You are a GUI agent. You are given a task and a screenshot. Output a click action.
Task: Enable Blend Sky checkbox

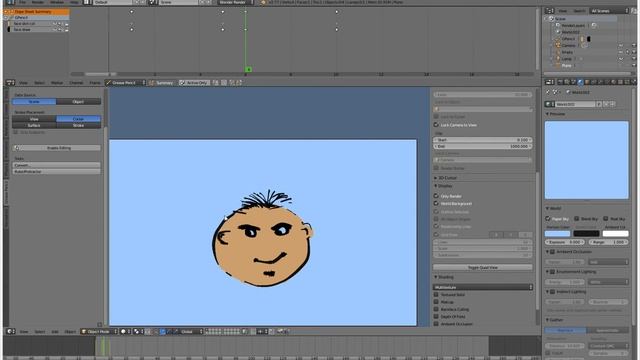point(577,219)
